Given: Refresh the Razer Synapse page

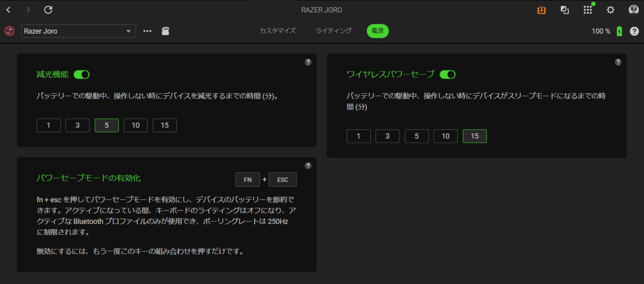Looking at the screenshot, I should click(48, 10).
